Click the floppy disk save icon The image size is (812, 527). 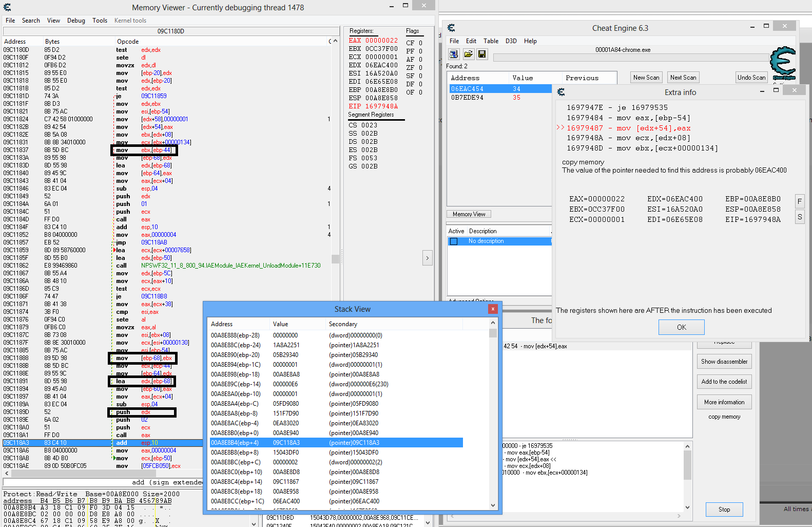tap(481, 54)
